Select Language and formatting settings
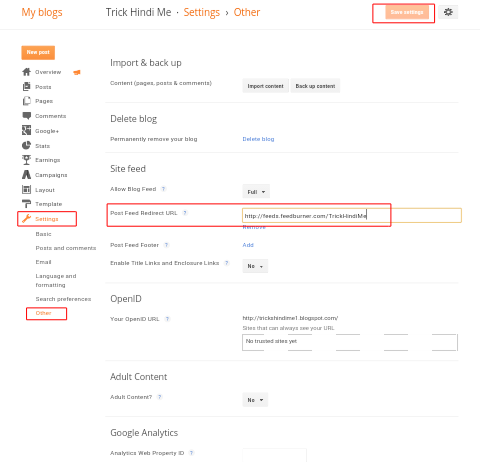This screenshot has height=462, width=480. [56, 280]
